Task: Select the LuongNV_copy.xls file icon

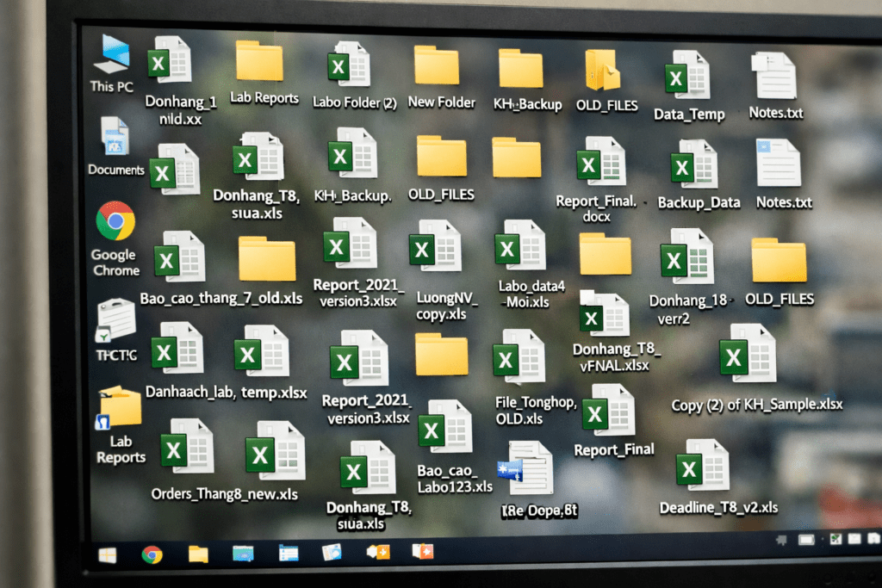Action: coord(439,247)
